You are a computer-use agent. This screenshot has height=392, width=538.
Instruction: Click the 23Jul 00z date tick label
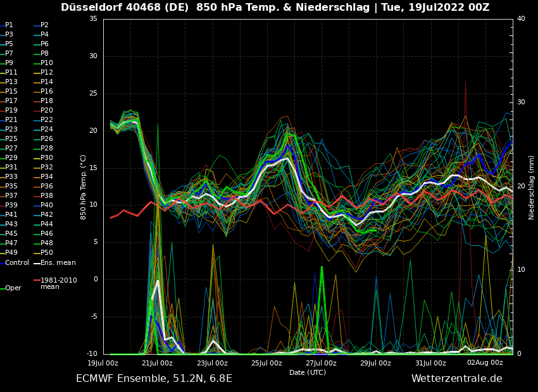[212, 363]
